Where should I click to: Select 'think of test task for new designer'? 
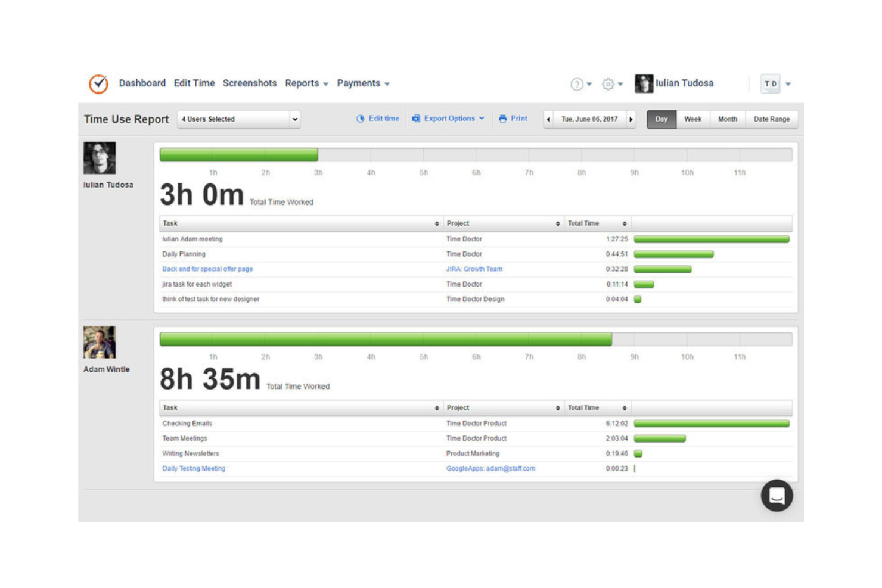[211, 300]
